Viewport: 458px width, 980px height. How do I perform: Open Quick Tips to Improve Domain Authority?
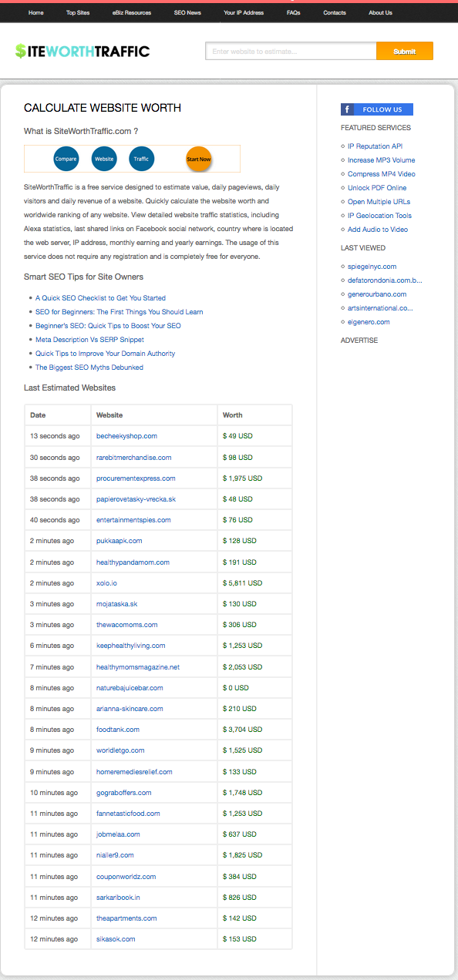pyautogui.click(x=105, y=354)
